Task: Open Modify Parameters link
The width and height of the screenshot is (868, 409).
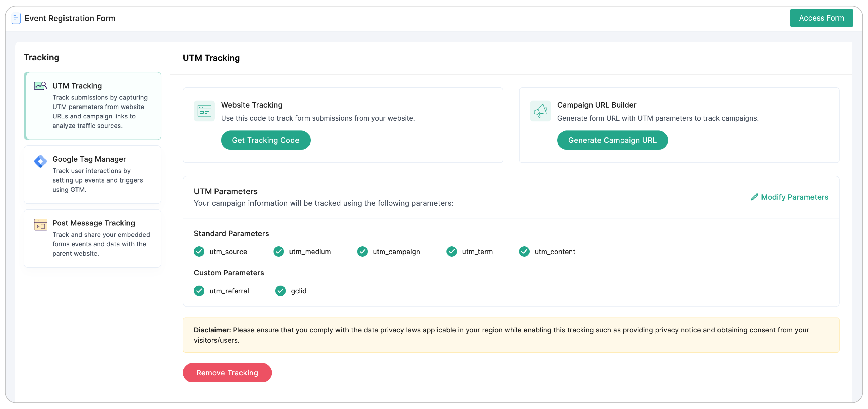Action: [790, 197]
